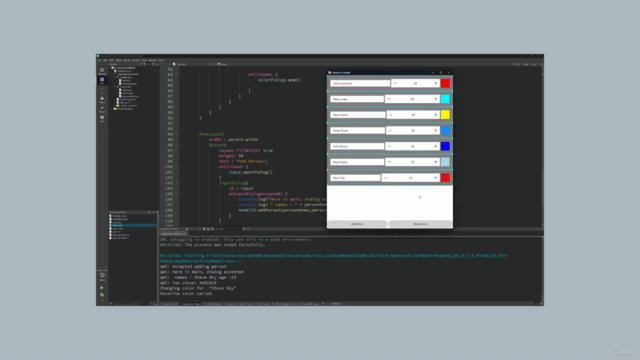
Task: Open the kit selector monitor icon
Action: [x=102, y=276]
